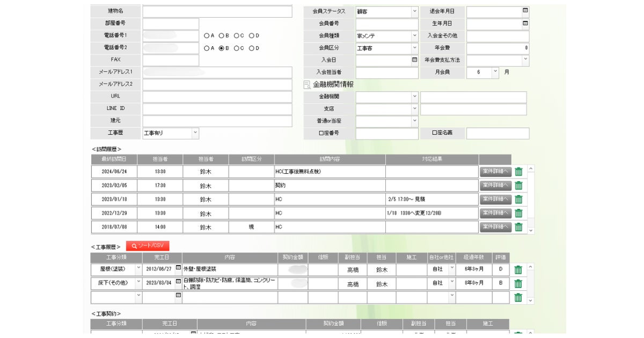Viewport: 644px width, 338px height.
Task: Open 案件詳細へ for the 2023/01/18 visit
Action: pyautogui.click(x=495, y=199)
